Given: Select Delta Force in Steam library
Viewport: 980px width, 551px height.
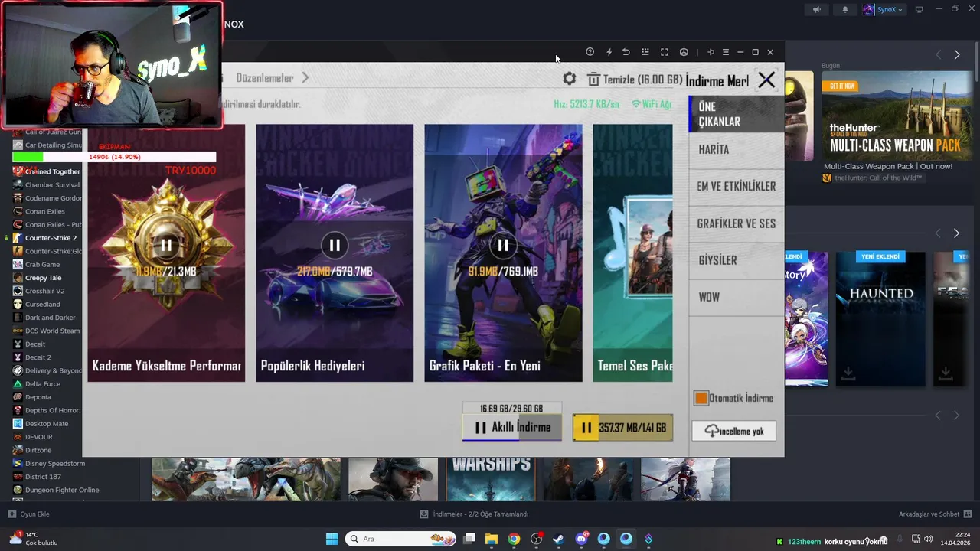Looking at the screenshot, I should [43, 384].
